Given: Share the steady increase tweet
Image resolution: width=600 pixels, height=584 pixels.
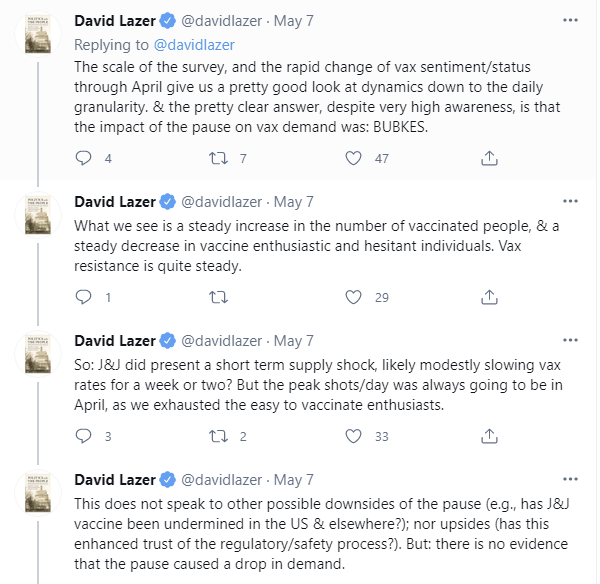Looking at the screenshot, I should (x=489, y=297).
